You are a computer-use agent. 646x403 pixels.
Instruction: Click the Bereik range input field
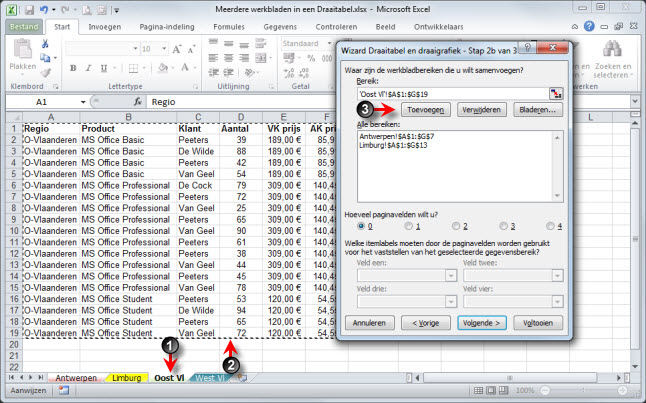click(453, 94)
